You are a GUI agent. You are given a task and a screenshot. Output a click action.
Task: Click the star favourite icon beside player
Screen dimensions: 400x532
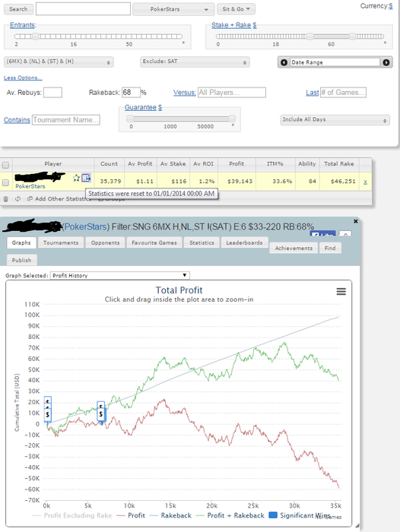[x=76, y=178]
